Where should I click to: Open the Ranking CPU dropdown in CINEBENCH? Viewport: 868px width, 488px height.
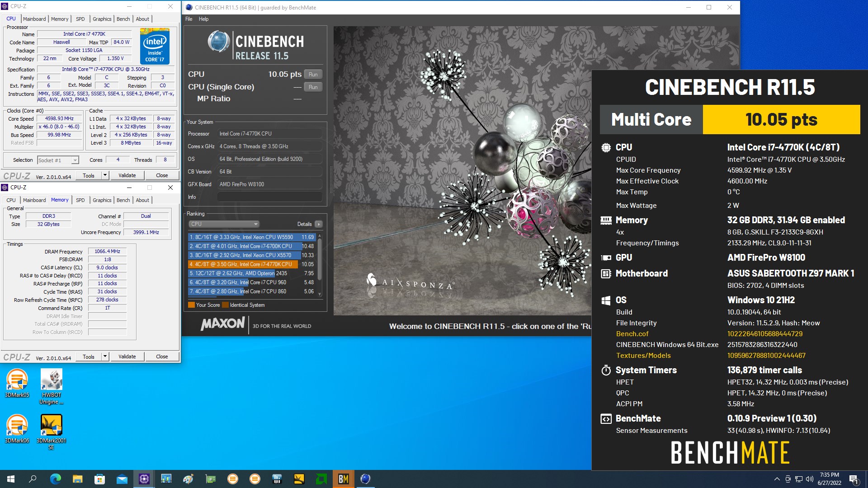224,224
